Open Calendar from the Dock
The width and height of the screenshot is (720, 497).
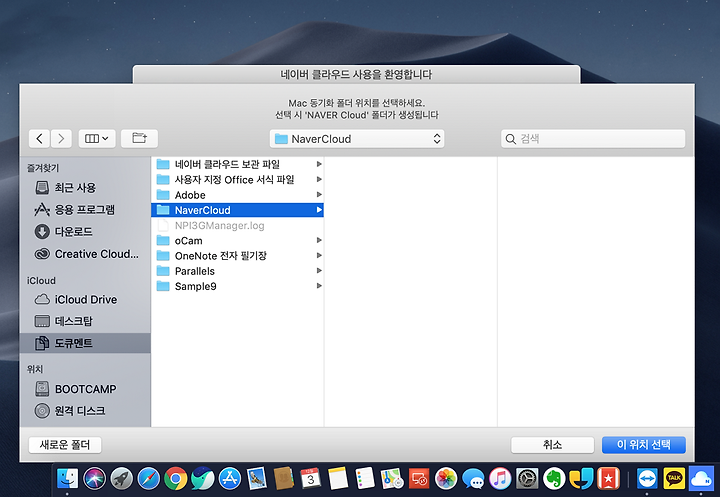click(311, 479)
